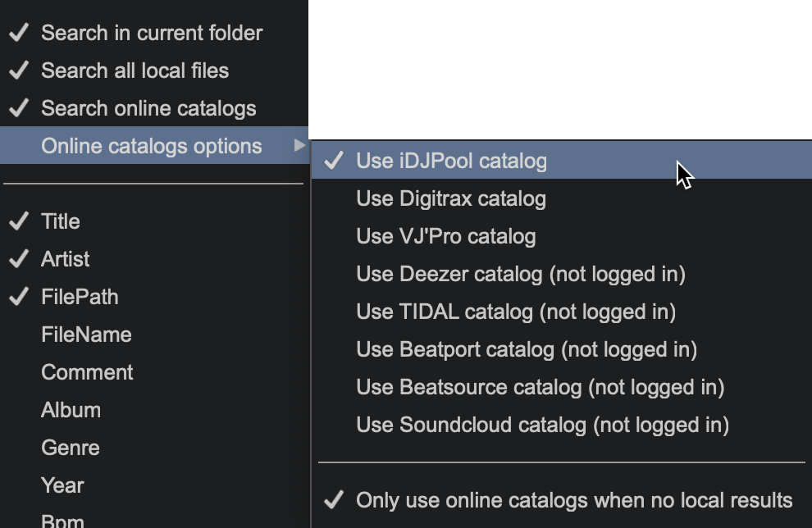The width and height of the screenshot is (812, 528).
Task: Select Use VJ'Pro catalog
Action: tap(445, 237)
